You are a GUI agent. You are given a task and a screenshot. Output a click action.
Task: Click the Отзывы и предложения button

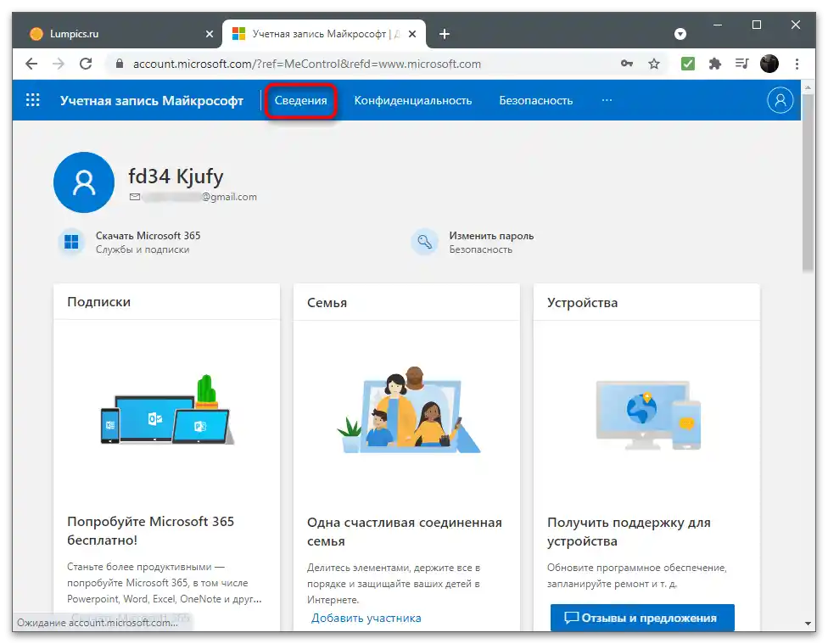[642, 618]
